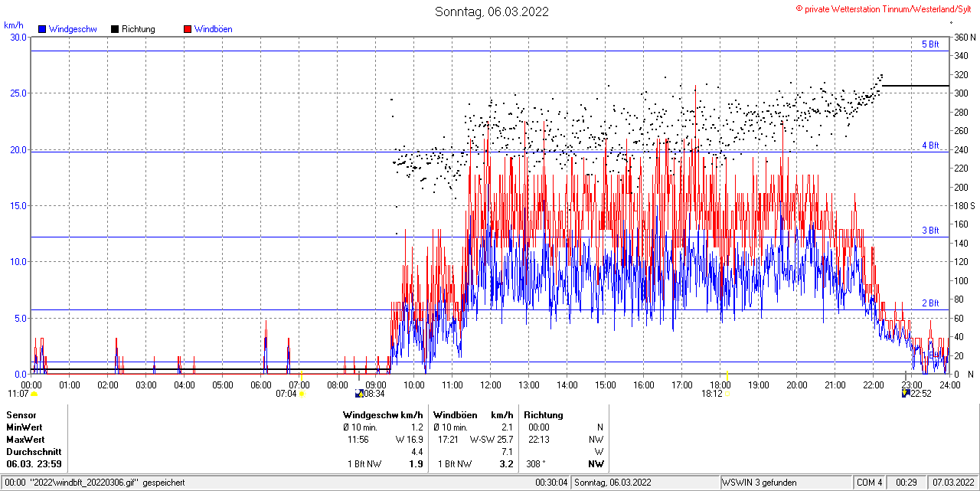Select the Windböen legend label
The image size is (980, 491).
(x=214, y=29)
